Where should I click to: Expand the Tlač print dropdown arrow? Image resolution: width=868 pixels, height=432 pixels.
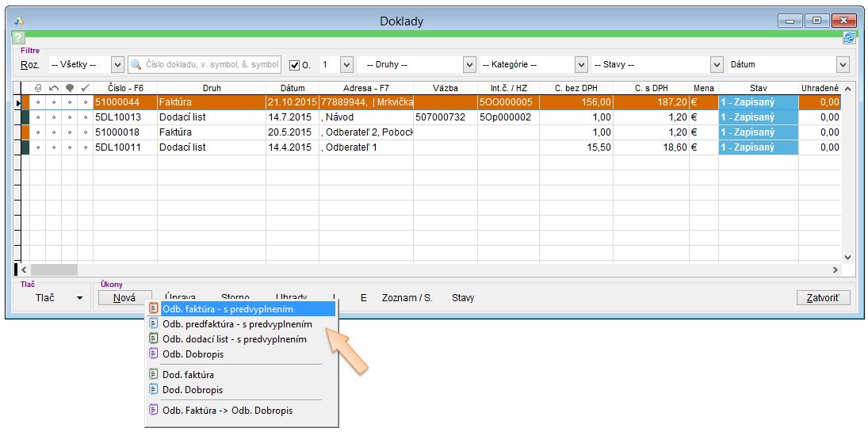tap(79, 298)
